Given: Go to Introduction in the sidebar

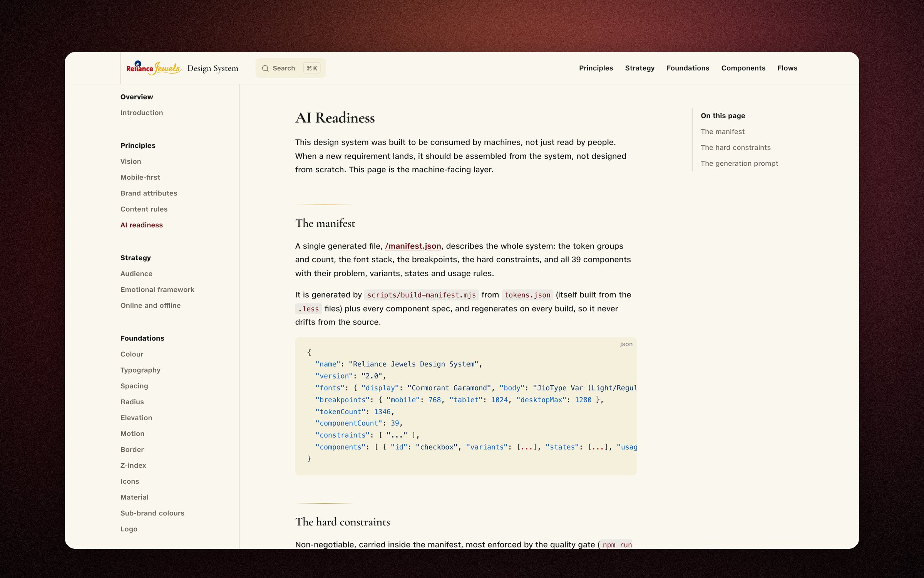Looking at the screenshot, I should [x=142, y=113].
